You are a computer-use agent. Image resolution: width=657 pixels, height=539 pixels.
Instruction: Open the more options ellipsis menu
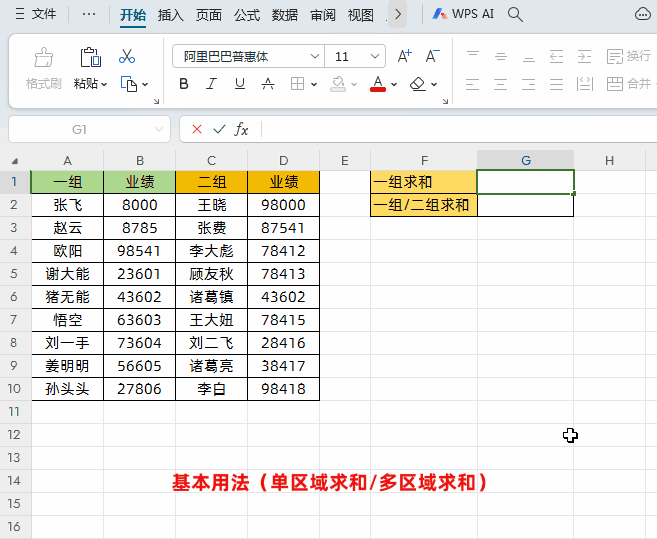coord(88,14)
